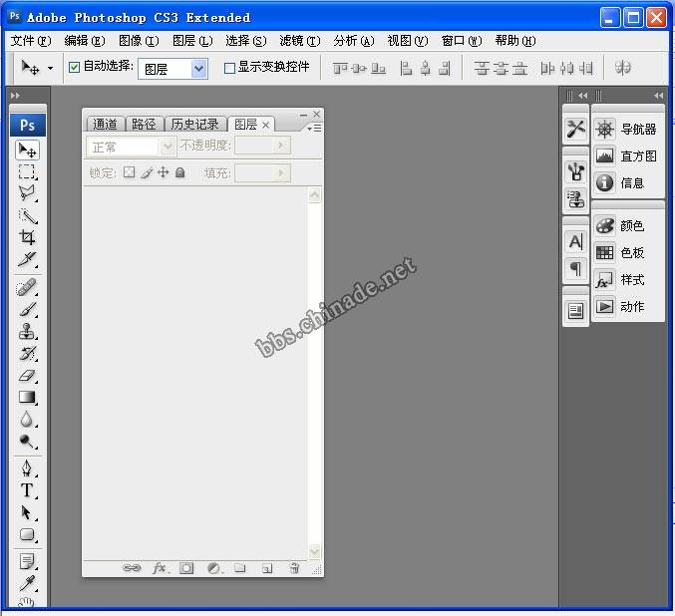Open the Tool Presets panel icon
Image resolution: width=675 pixels, height=616 pixels.
(x=575, y=129)
